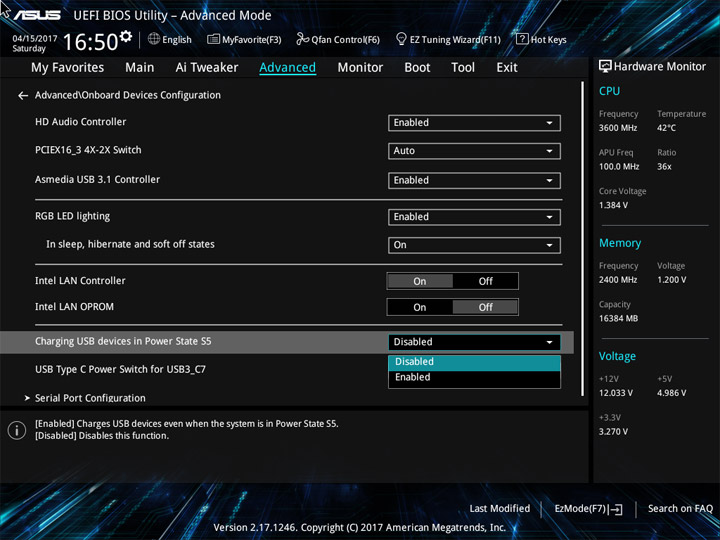720x540 pixels.
Task: Click the Hot Keys question mark icon
Action: (x=522, y=39)
